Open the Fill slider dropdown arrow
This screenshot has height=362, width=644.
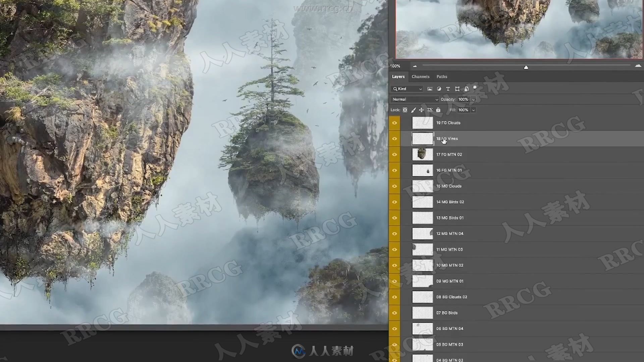click(x=473, y=110)
